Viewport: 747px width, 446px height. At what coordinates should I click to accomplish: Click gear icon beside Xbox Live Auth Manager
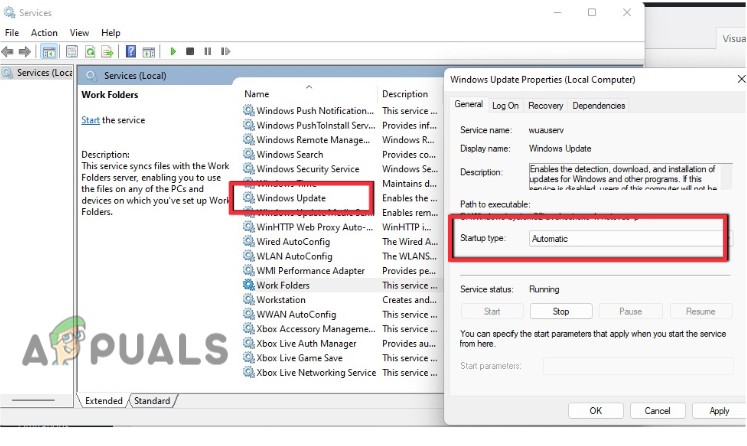pos(249,343)
